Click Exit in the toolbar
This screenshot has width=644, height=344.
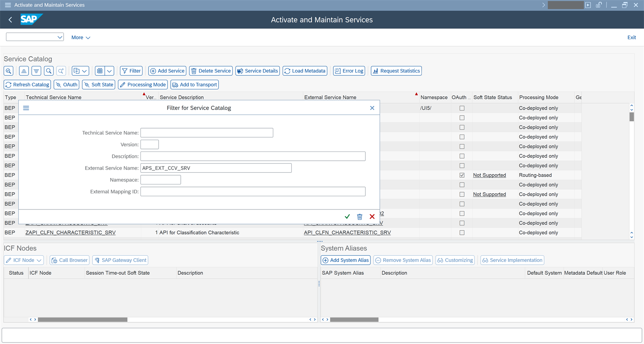click(x=632, y=37)
